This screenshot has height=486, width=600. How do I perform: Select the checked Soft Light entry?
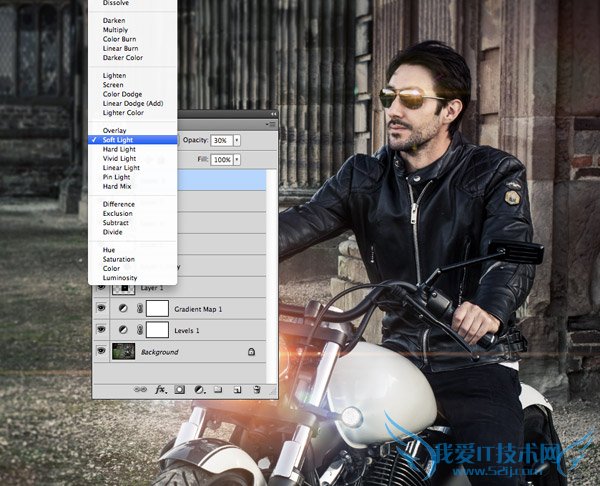point(132,140)
